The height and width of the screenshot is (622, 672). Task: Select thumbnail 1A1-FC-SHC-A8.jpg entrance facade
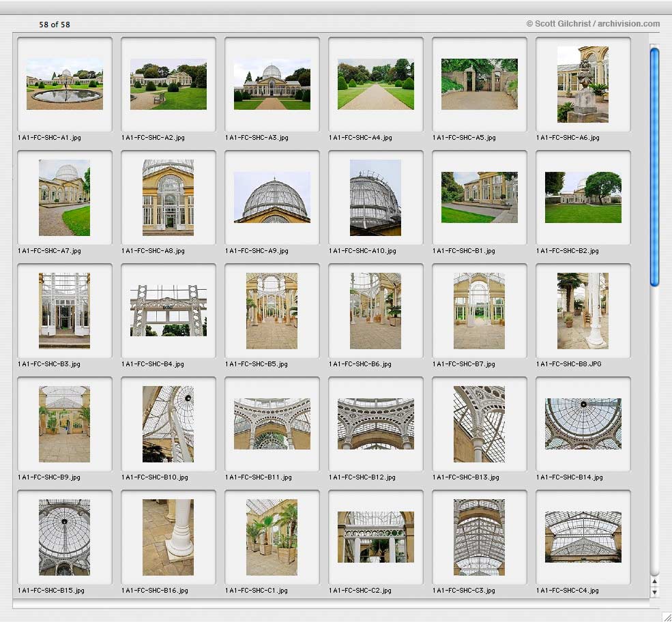(x=168, y=198)
